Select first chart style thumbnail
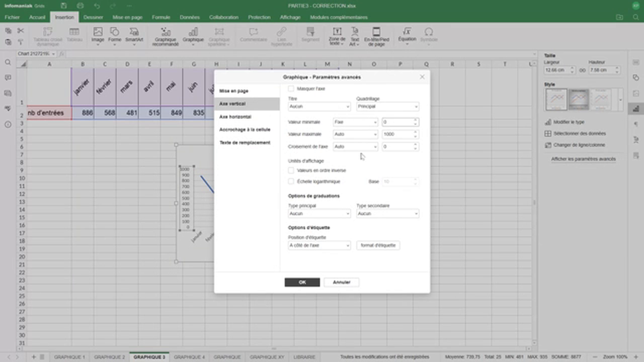The height and width of the screenshot is (362, 644). [x=556, y=100]
